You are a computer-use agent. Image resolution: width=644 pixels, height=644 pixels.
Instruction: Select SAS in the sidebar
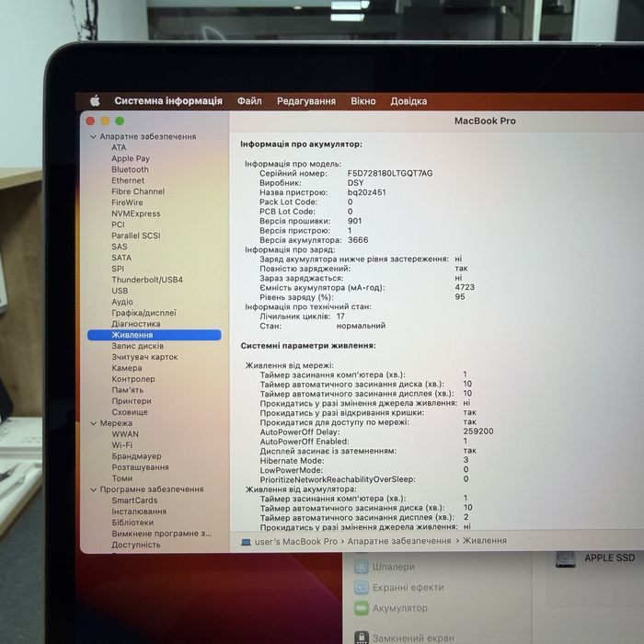coord(120,247)
